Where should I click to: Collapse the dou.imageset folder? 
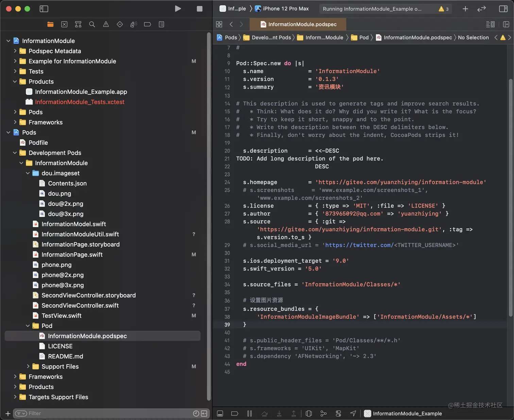[x=28, y=173]
